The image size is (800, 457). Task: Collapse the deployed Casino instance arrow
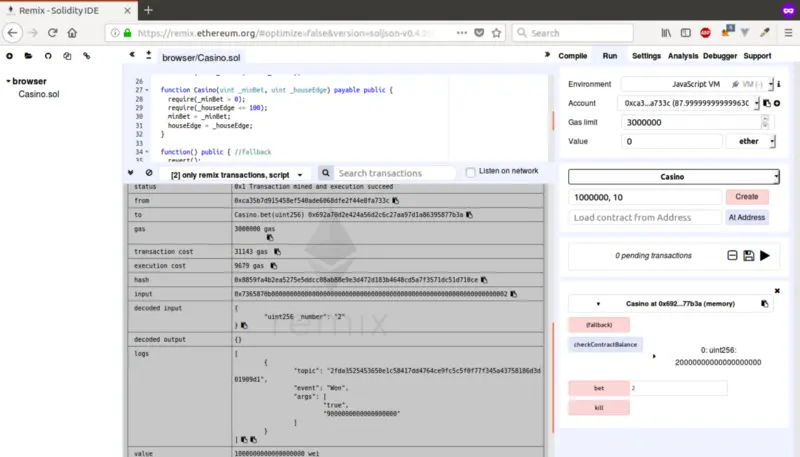pos(598,304)
